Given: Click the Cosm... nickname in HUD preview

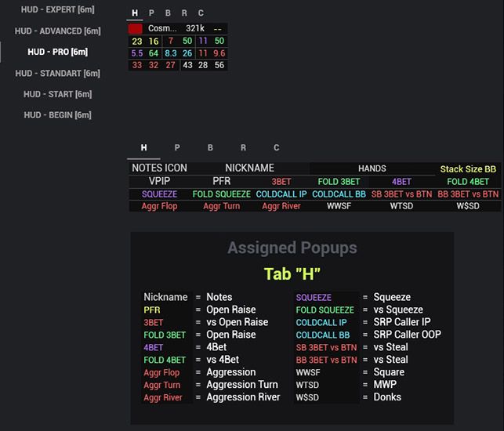Looking at the screenshot, I should 162,28.
